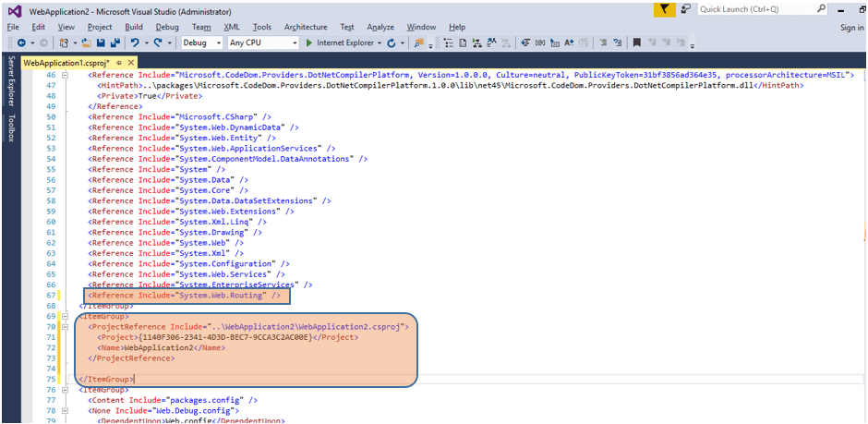Open the Build menu
The image size is (868, 424).
[x=133, y=27]
